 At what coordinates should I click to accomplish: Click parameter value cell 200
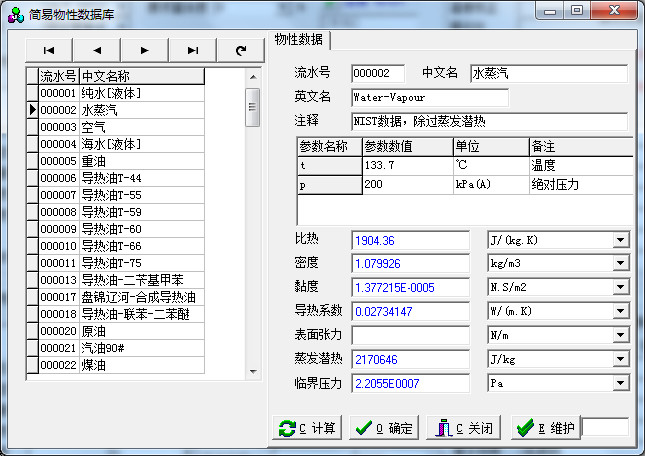[408, 184]
